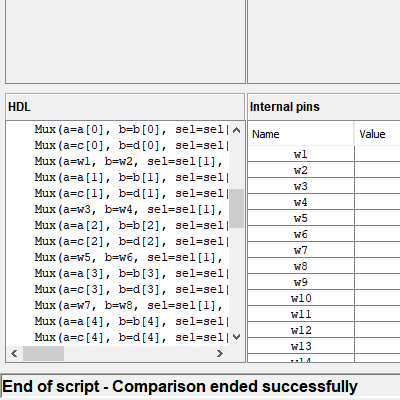This screenshot has width=400, height=400.
Task: Click the HDL horizontal scrollbar thumb
Action: tap(43, 353)
